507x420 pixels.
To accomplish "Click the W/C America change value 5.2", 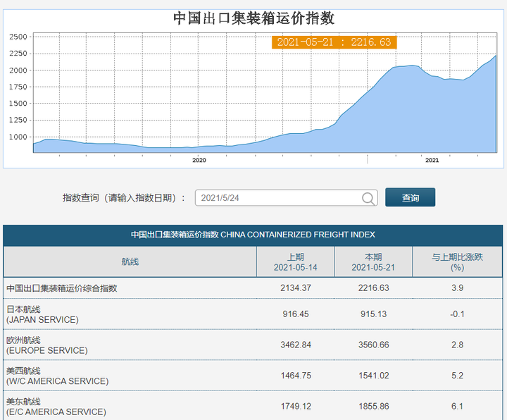I will tap(457, 376).
